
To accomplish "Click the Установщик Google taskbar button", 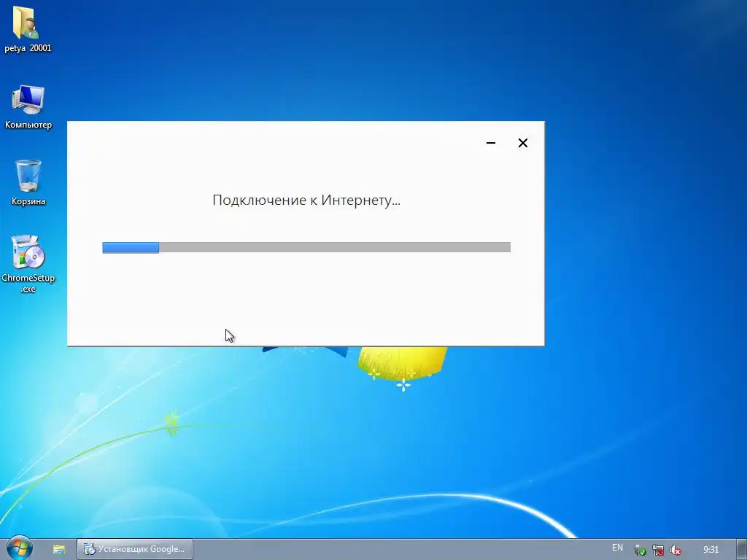I will coord(135,549).
